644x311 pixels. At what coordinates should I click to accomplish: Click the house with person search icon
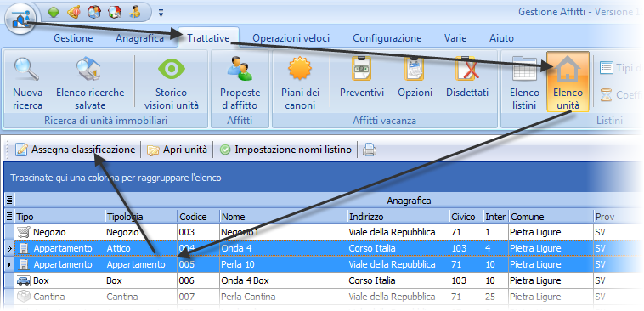click(x=94, y=13)
